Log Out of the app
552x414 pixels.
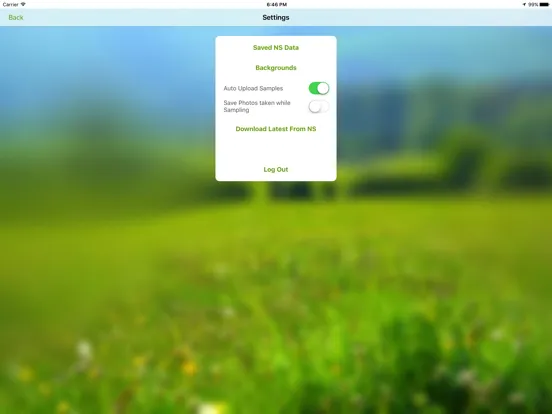pos(276,169)
